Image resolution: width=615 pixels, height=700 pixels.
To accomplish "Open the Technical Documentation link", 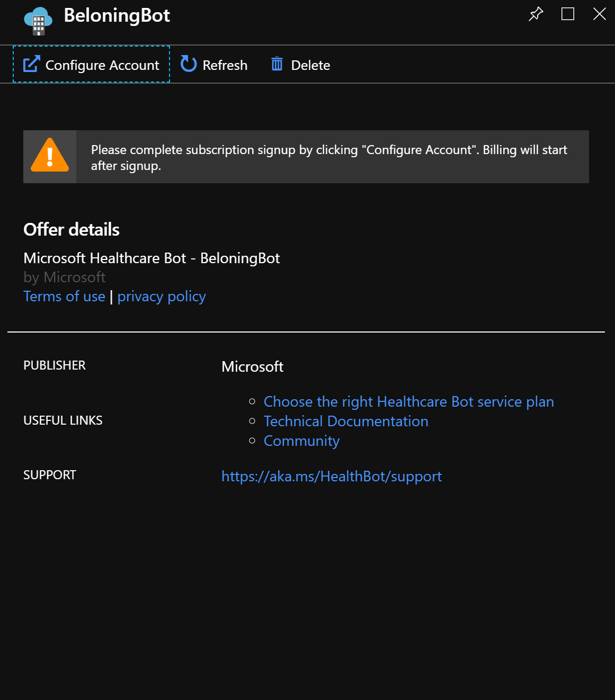I will pyautogui.click(x=346, y=421).
